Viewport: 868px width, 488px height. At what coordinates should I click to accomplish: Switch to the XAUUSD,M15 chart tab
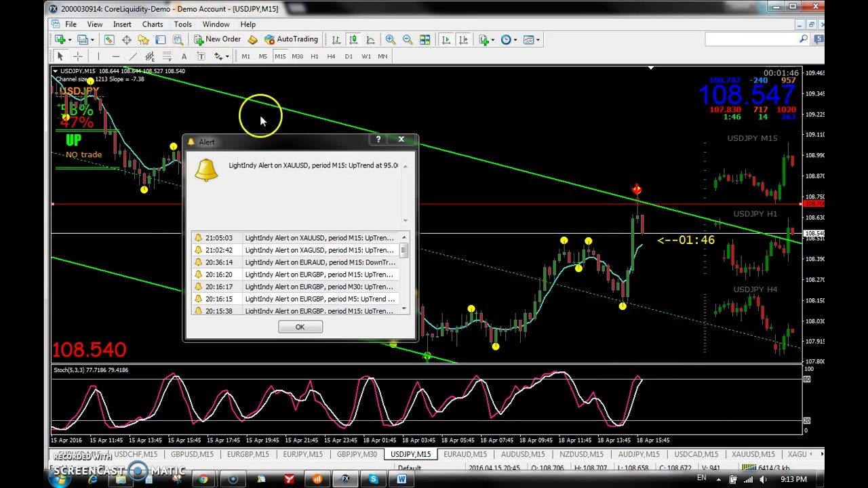point(753,454)
